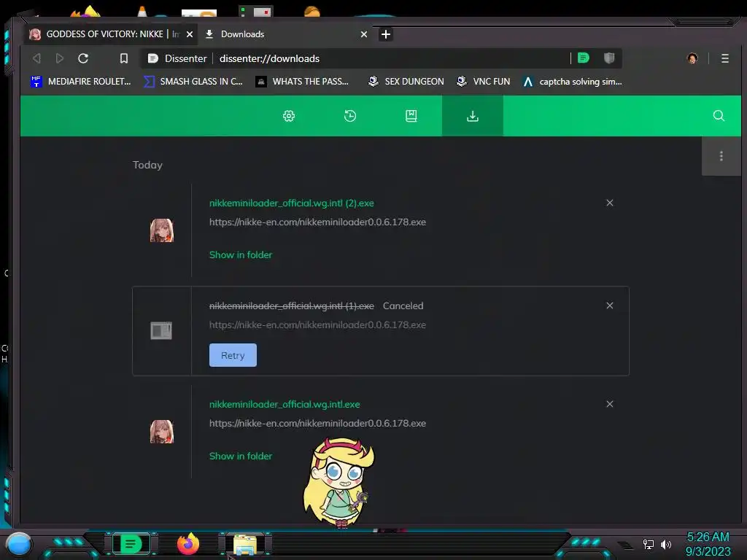Open the user profile avatar

(x=692, y=58)
